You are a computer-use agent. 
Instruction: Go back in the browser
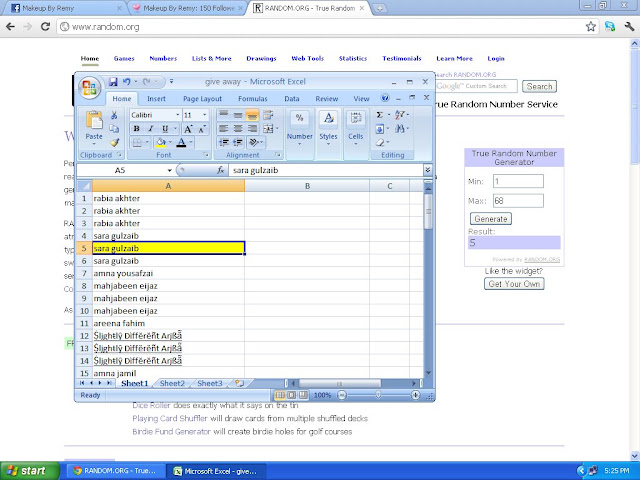coord(10,27)
